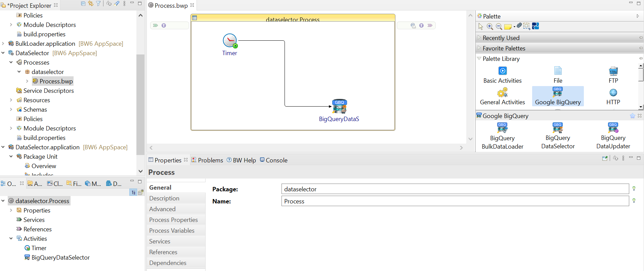The height and width of the screenshot is (271, 644).
Task: Click the Package input field
Action: point(455,189)
